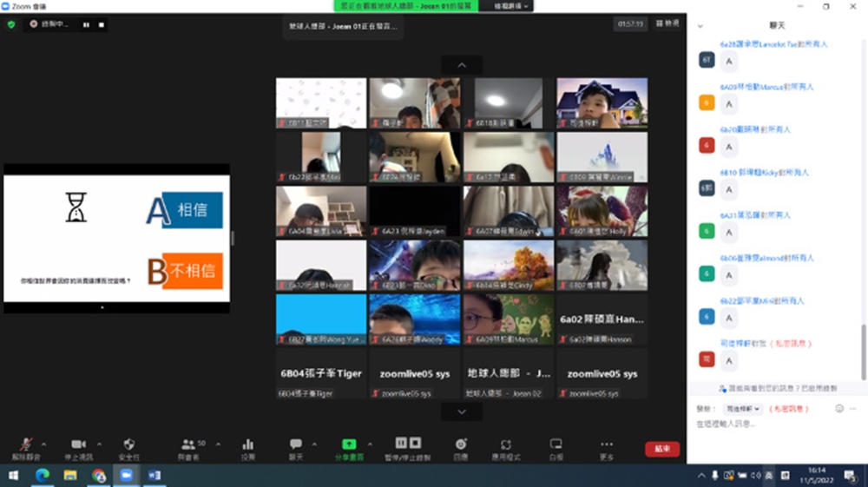Click the who-can-see-messages notice
Viewport: 868px width, 487px height.
coord(777,389)
